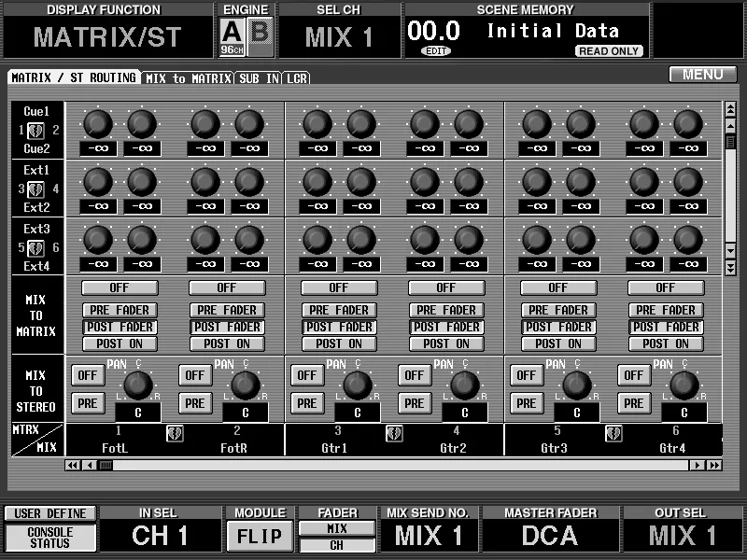Click the vertical scrollbar thumb
The height and width of the screenshot is (560, 747).
pos(730,142)
